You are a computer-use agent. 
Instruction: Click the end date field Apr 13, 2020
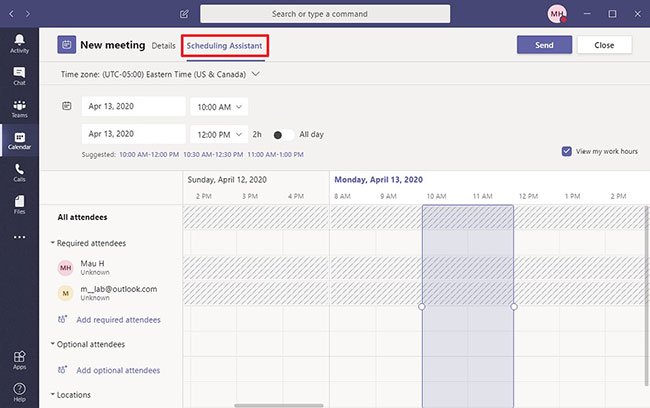(x=133, y=134)
